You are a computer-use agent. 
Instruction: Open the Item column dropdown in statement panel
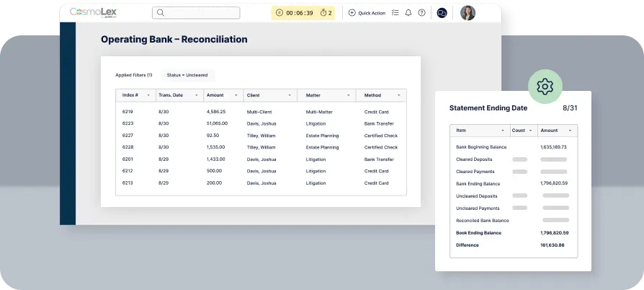pyautogui.click(x=502, y=131)
